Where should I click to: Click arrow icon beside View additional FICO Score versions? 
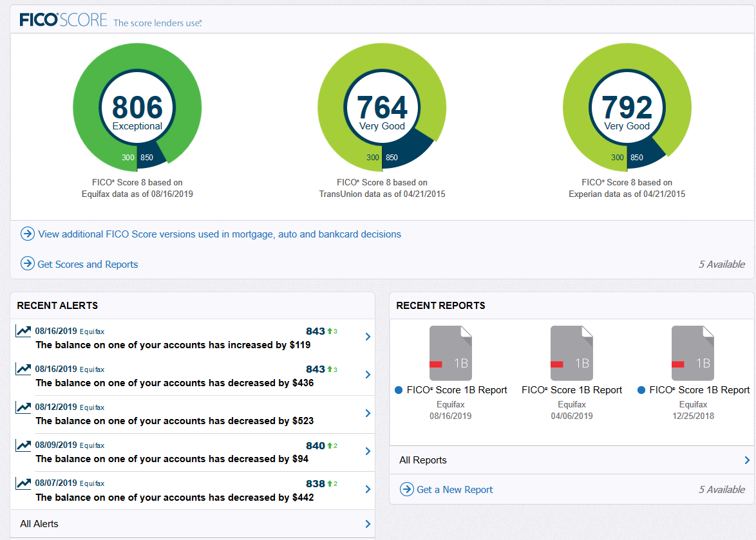click(x=28, y=234)
